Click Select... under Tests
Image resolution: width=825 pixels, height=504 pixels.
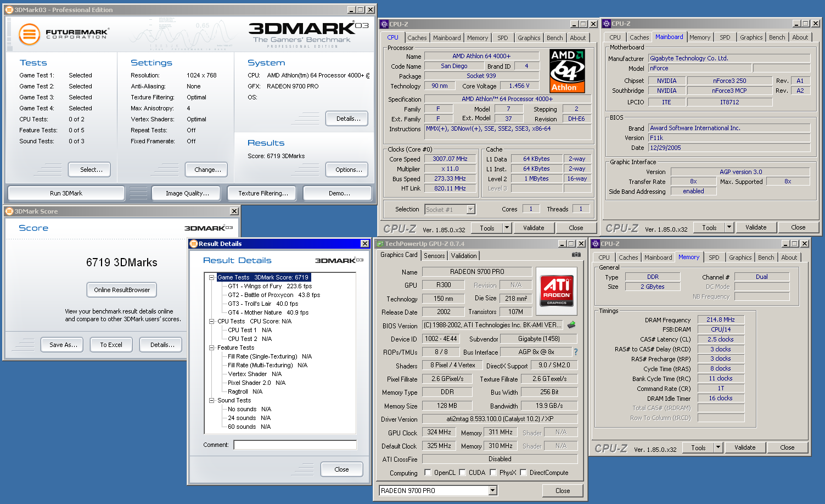[x=89, y=170]
